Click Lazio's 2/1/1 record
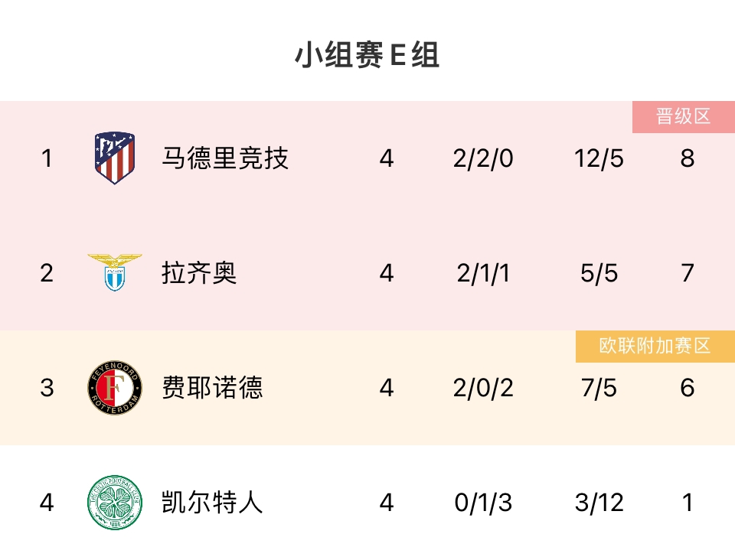This screenshot has width=735, height=560. point(483,273)
